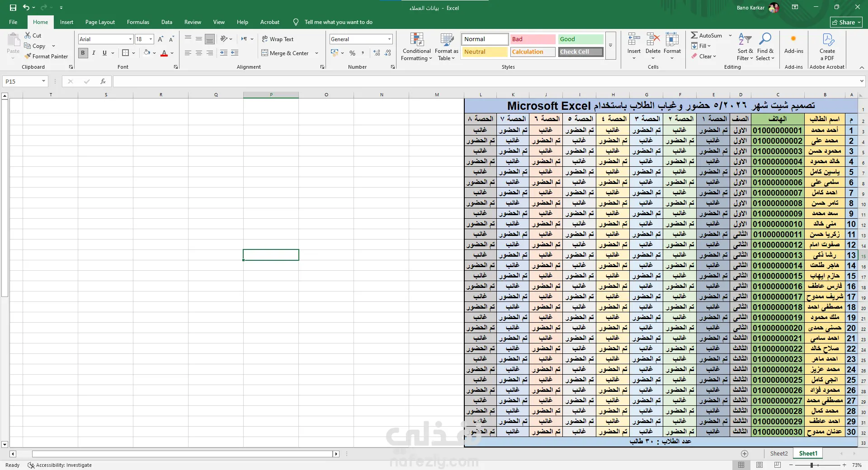Viewport: 868px width, 470px height.
Task: Click the Format Painter brush
Action: pos(28,56)
